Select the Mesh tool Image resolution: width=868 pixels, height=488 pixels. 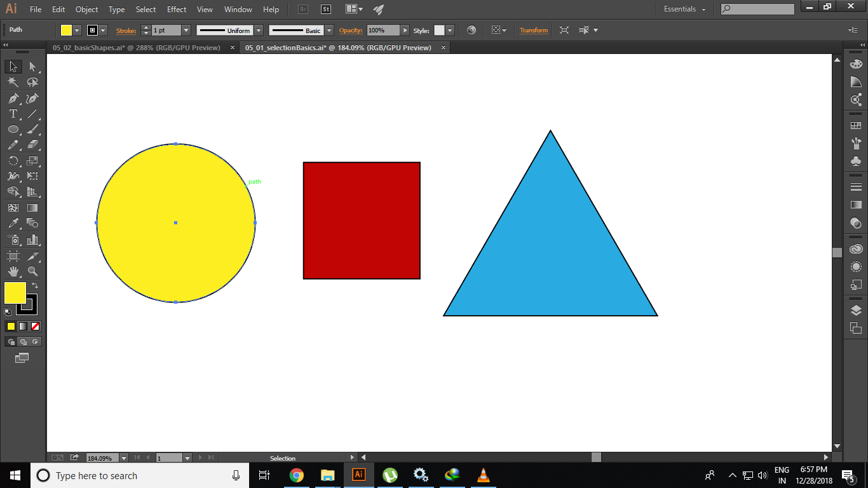13,208
